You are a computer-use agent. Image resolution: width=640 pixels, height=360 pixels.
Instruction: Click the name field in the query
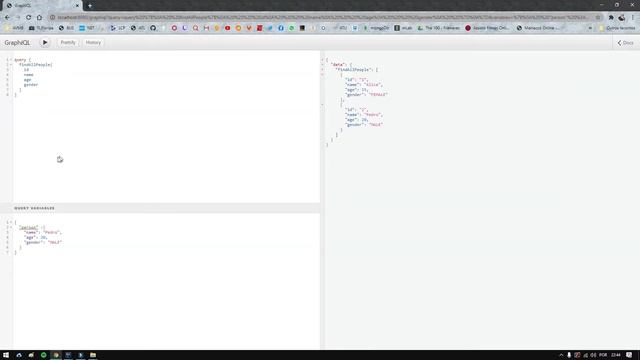click(28, 75)
